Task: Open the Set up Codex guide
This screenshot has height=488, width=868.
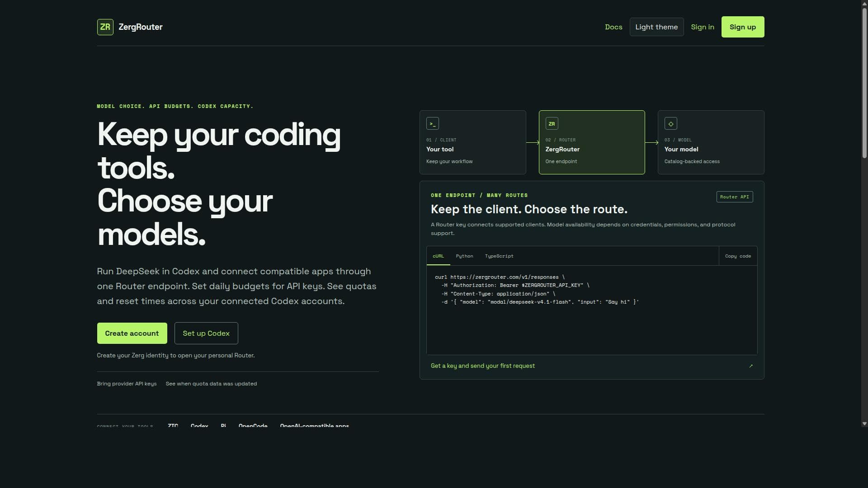Action: coord(206,333)
